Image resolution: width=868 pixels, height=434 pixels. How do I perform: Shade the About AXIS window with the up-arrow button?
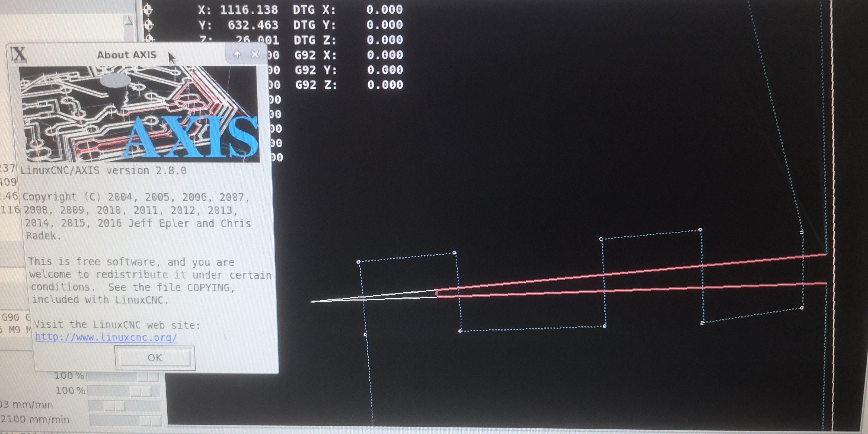click(237, 54)
